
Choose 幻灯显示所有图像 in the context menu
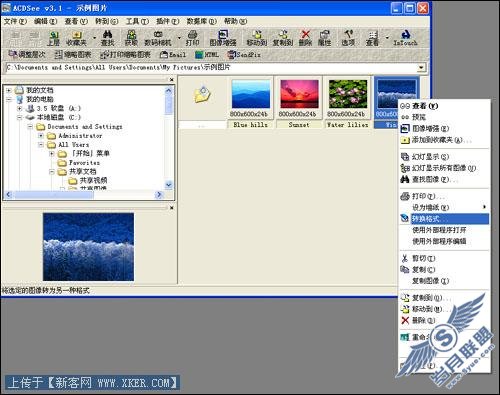(x=444, y=168)
